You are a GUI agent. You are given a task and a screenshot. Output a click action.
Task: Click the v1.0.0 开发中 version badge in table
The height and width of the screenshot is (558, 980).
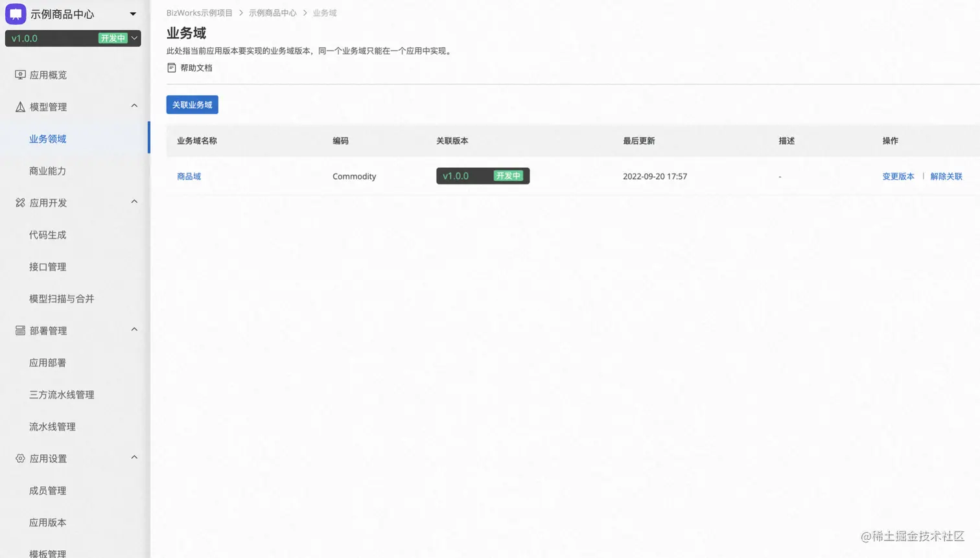[483, 176]
